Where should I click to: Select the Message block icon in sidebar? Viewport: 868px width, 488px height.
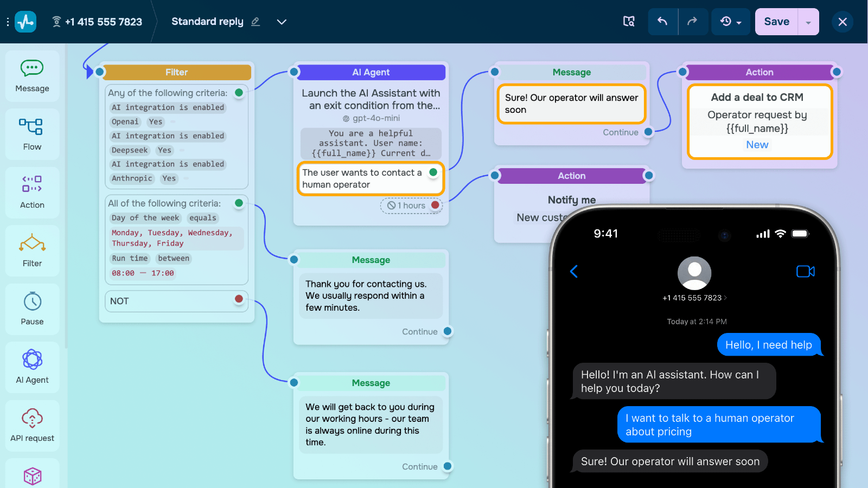(x=32, y=76)
